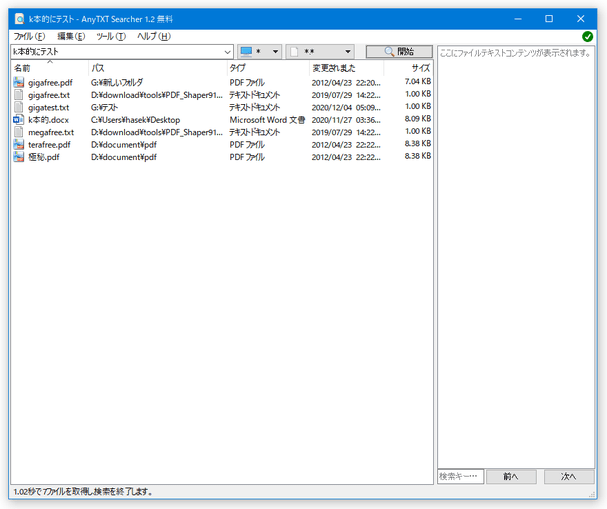Click the gigafree.pdf file icon
Screen dimensions: 607x509
[19, 82]
